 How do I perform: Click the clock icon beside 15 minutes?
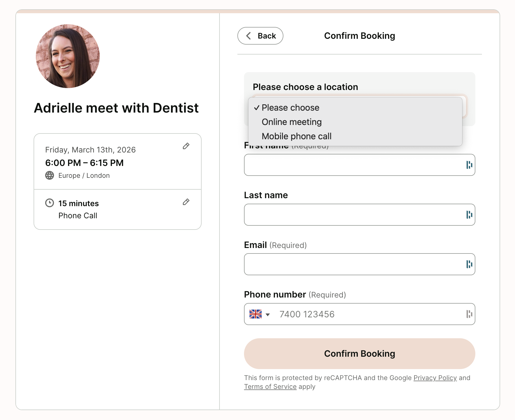pos(49,203)
